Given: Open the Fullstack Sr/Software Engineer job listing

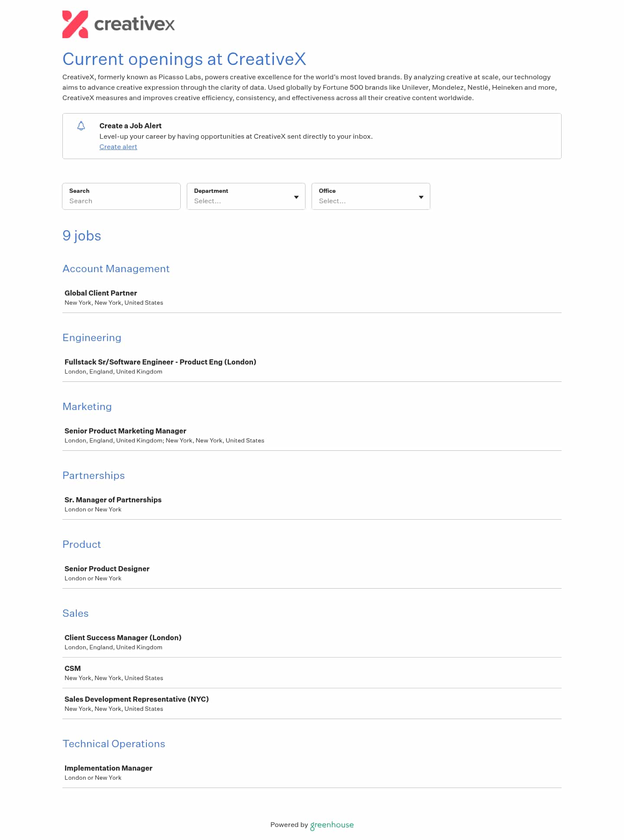Looking at the screenshot, I should 160,362.
